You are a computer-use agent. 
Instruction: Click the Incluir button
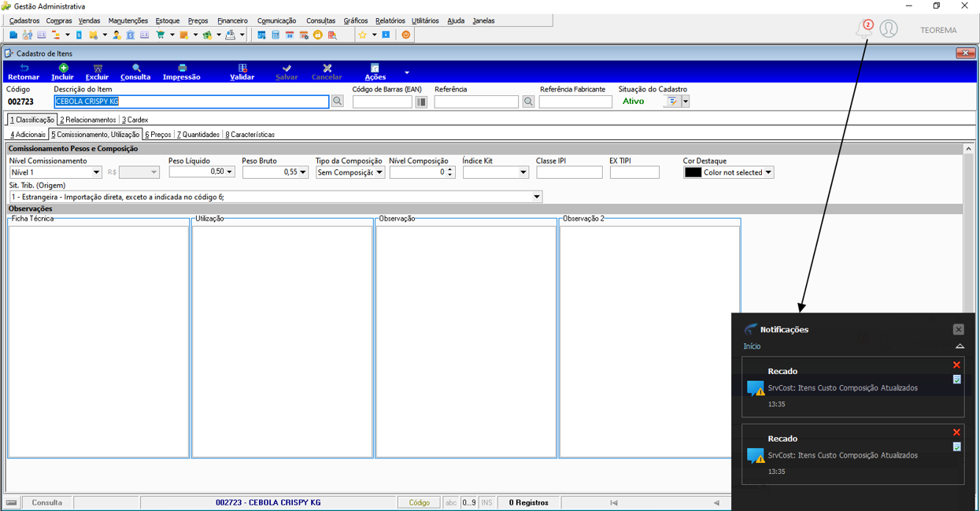pos(62,72)
